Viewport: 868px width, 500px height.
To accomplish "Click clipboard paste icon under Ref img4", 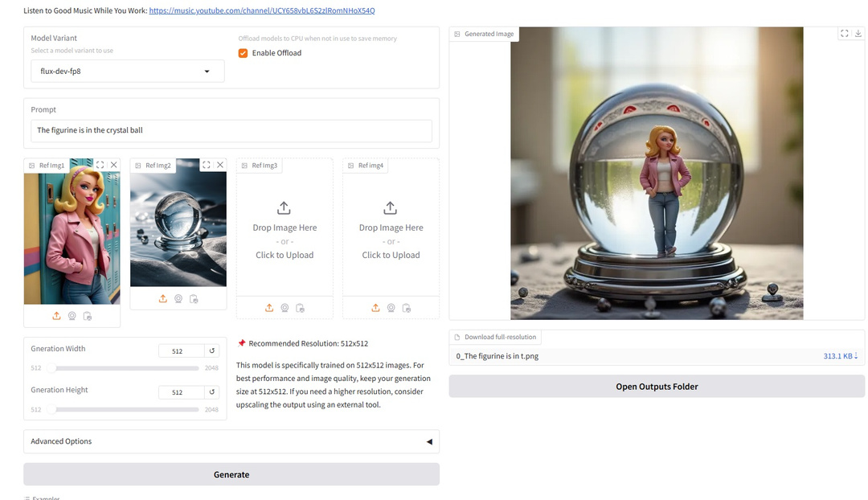I will click(407, 308).
